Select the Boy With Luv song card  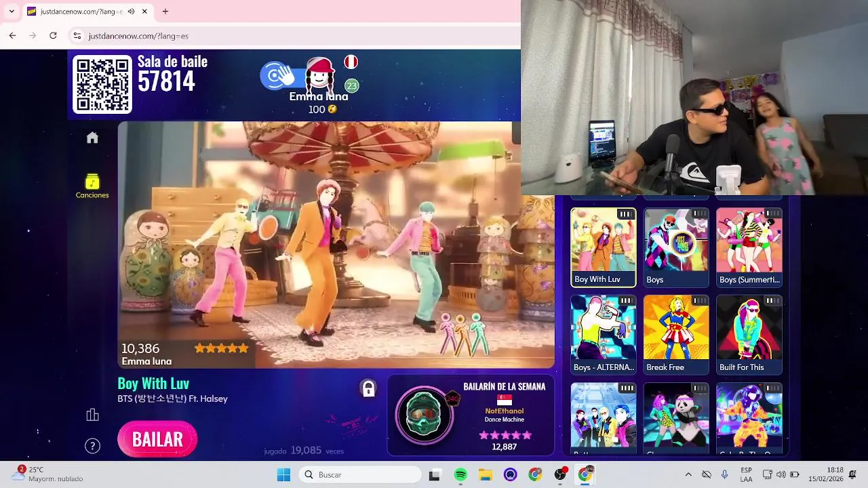click(x=604, y=247)
